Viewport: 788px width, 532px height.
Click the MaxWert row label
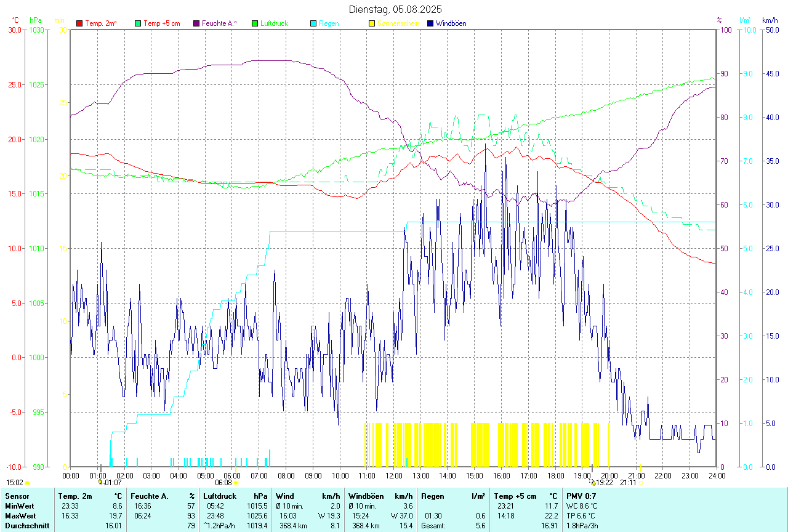20,516
